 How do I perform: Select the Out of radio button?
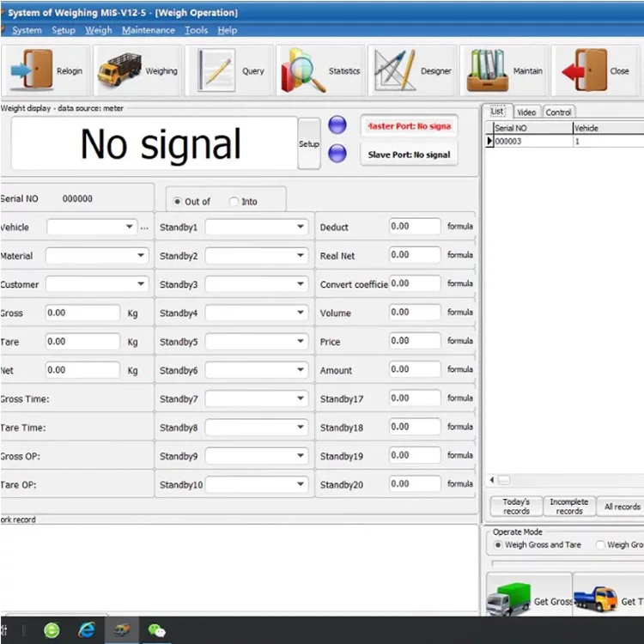178,202
